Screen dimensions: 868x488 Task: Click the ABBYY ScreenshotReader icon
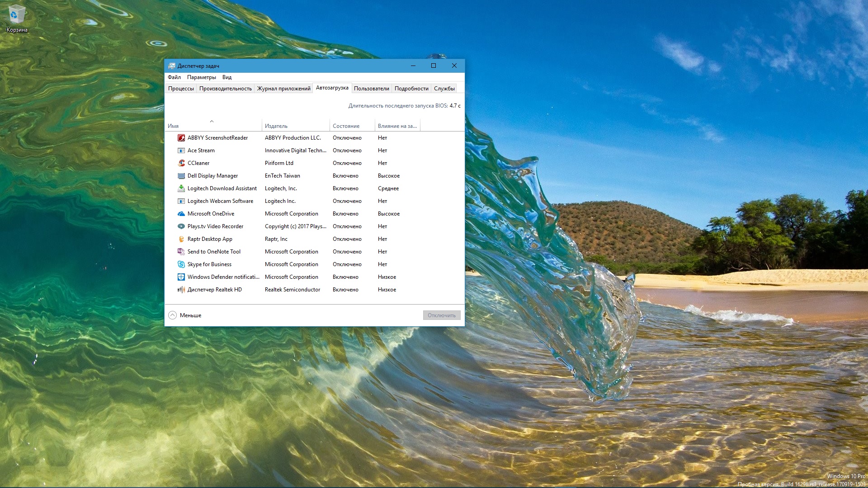(181, 138)
